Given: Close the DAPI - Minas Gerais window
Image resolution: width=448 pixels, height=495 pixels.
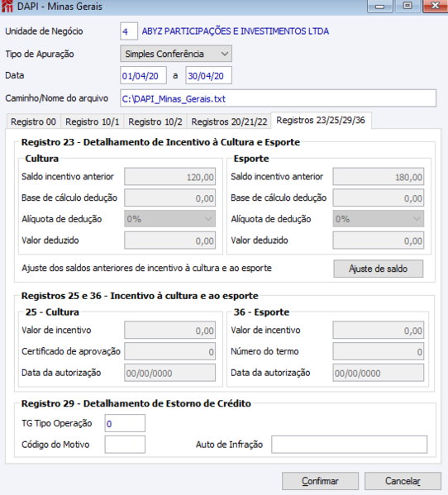Looking at the screenshot, I should pos(435,6).
